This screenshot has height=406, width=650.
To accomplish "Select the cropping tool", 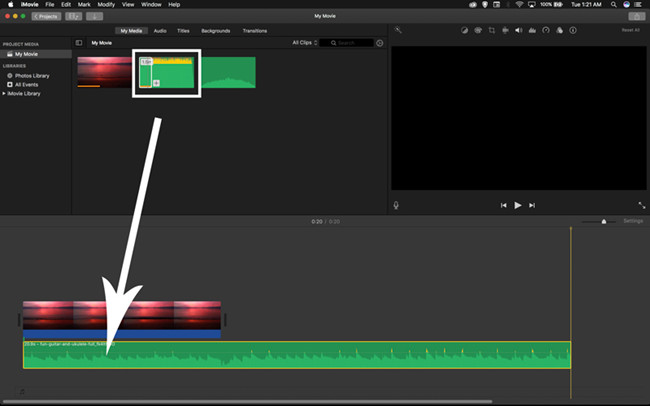I will pyautogui.click(x=492, y=30).
